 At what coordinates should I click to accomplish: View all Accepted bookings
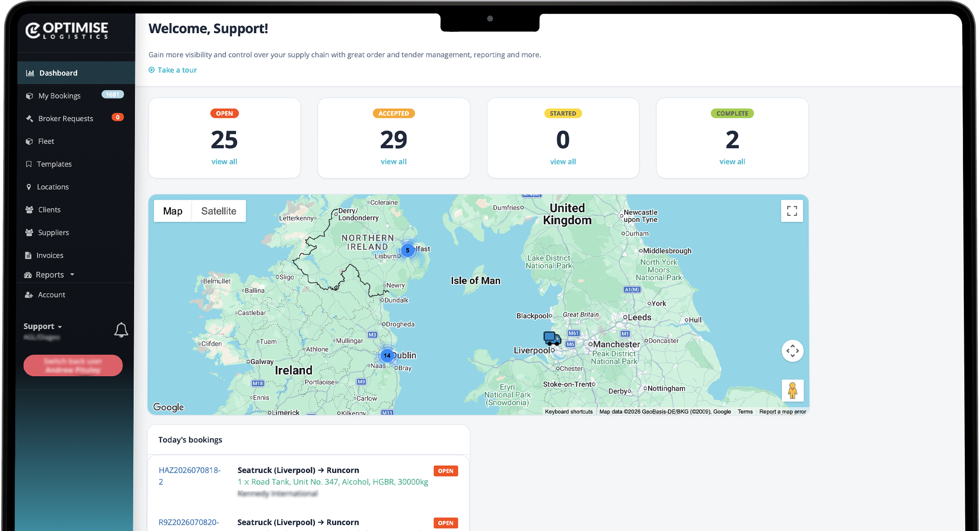click(394, 162)
